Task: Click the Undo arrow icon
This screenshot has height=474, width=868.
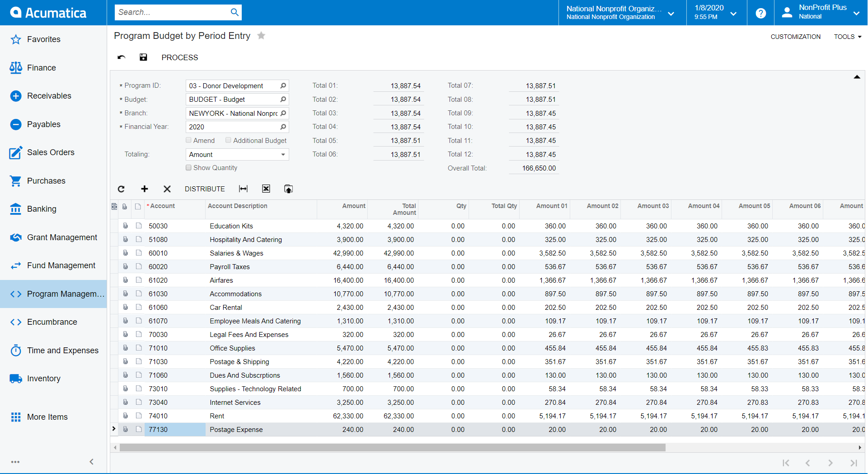Action: [122, 57]
